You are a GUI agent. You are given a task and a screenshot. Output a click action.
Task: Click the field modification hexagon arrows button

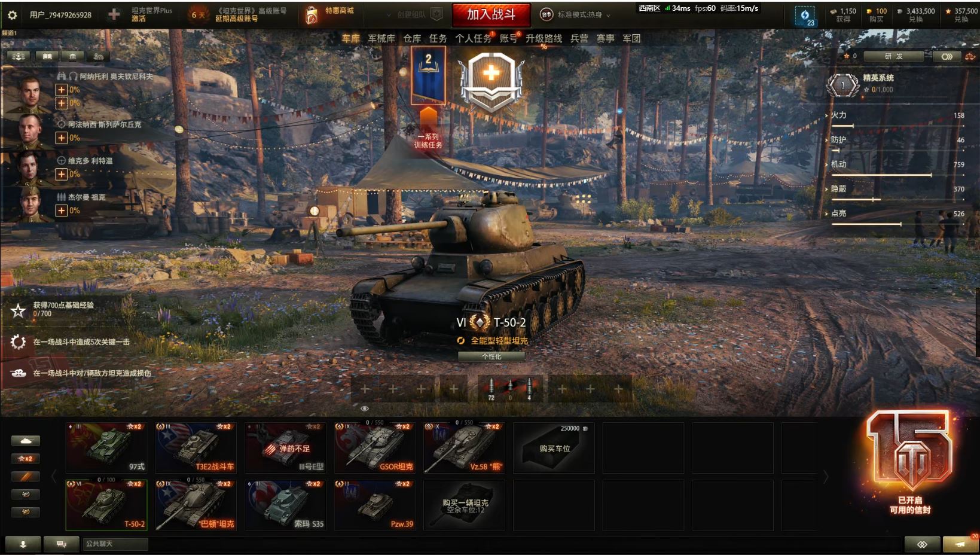click(947, 56)
